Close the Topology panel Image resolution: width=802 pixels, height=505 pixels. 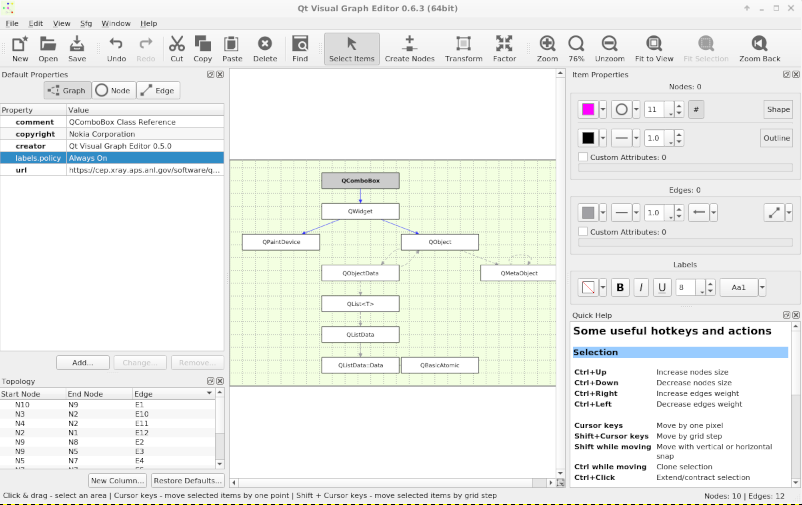[220, 381]
